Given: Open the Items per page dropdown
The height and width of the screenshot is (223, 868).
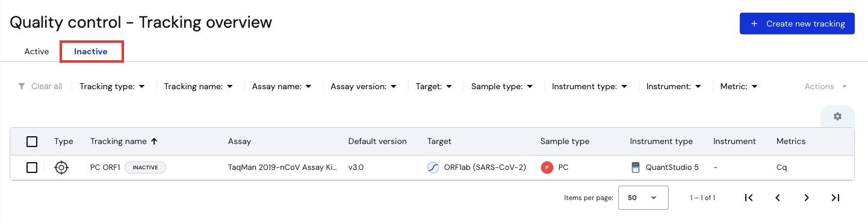Looking at the screenshot, I should pyautogui.click(x=643, y=198).
